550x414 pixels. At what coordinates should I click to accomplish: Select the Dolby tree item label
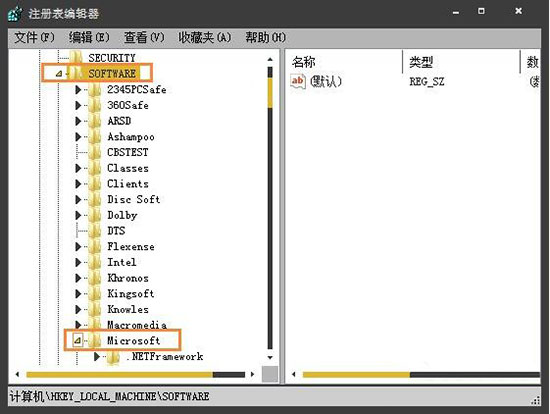click(x=122, y=215)
